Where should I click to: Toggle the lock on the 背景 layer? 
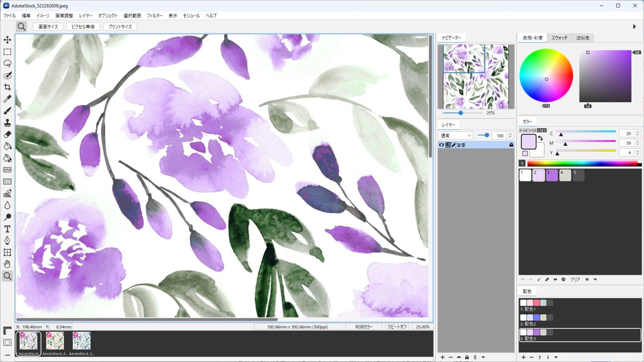click(511, 145)
